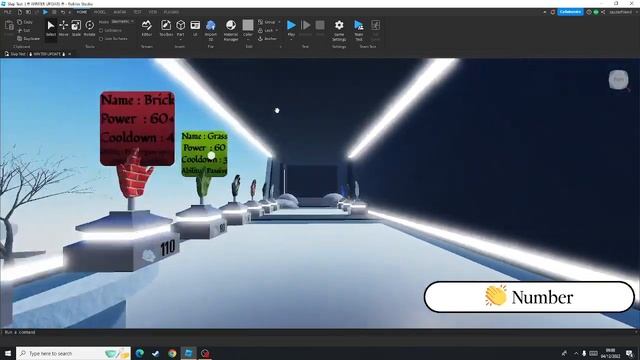Toggle the Join Surfaces checkbox
Screen dimensions: 640x360
(113, 38)
